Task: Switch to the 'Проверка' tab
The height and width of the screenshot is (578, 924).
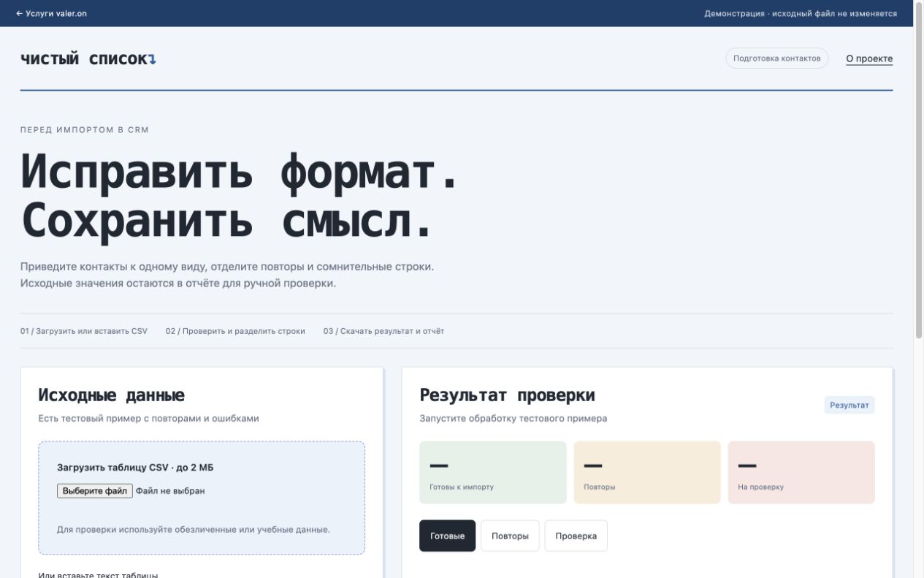Action: [576, 536]
